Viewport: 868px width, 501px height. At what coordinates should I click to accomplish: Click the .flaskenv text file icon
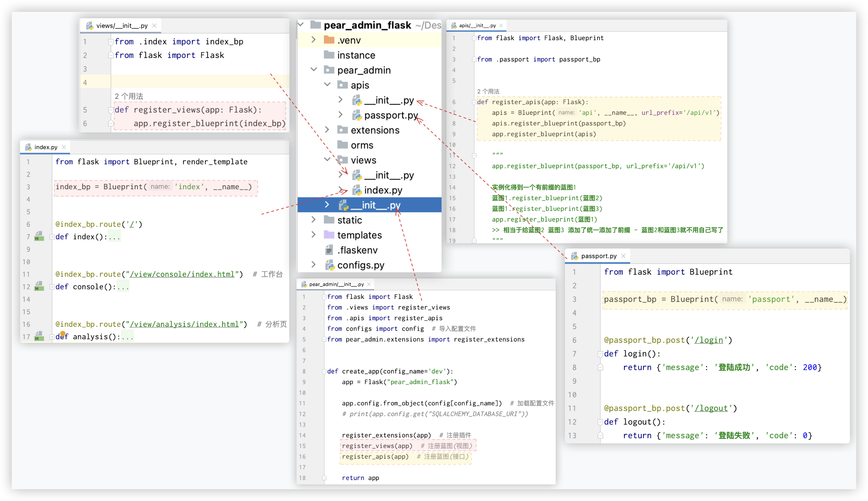(x=329, y=250)
